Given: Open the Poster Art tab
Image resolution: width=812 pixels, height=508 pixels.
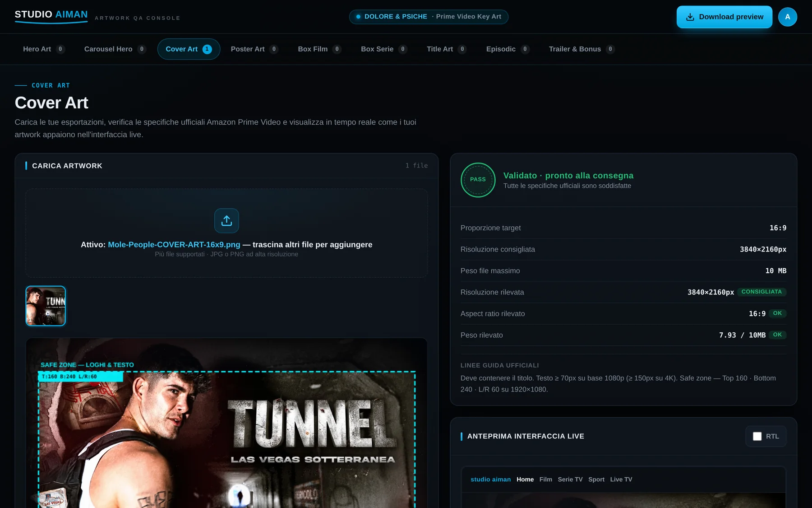Looking at the screenshot, I should pos(254,49).
